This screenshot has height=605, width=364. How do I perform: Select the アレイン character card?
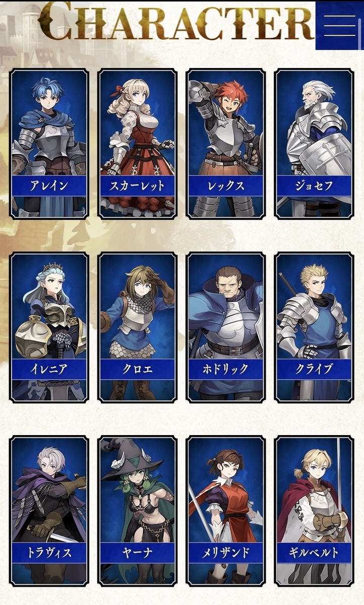pos(49,144)
